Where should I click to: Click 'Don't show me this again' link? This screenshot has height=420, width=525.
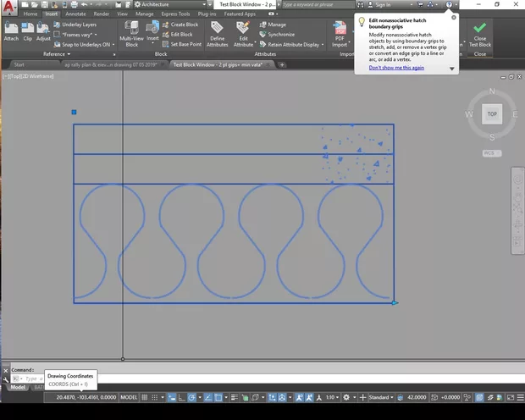396,68
